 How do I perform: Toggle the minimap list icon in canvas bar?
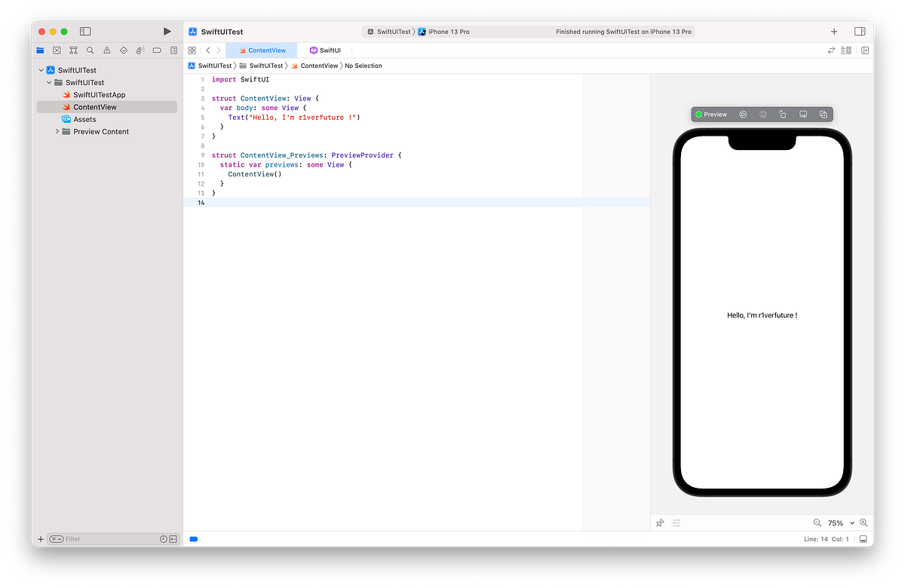click(x=676, y=522)
